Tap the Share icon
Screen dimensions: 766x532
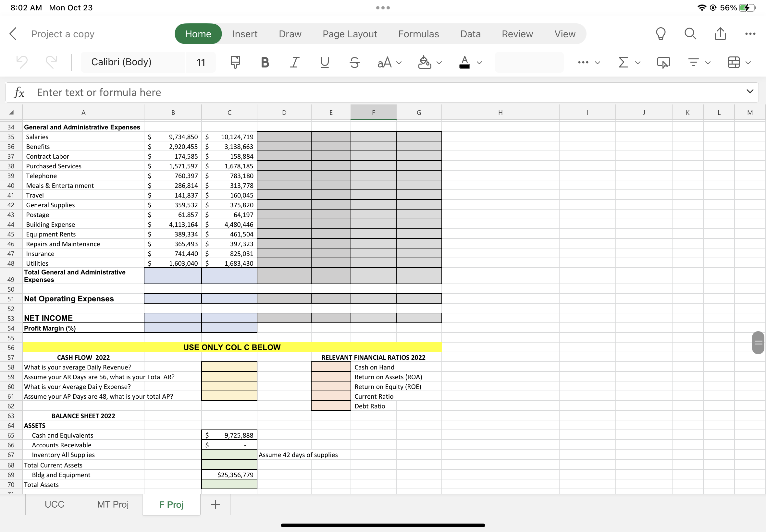coord(720,34)
